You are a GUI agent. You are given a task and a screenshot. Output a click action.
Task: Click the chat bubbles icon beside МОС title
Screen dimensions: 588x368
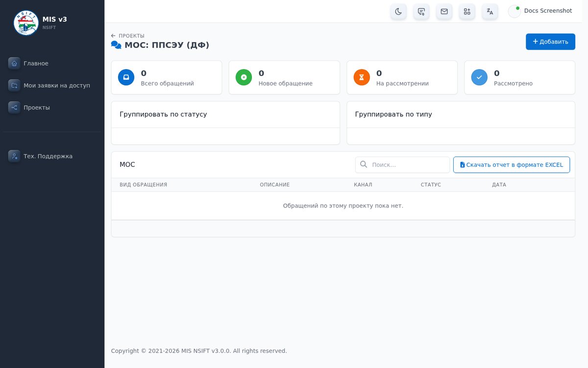(x=116, y=45)
